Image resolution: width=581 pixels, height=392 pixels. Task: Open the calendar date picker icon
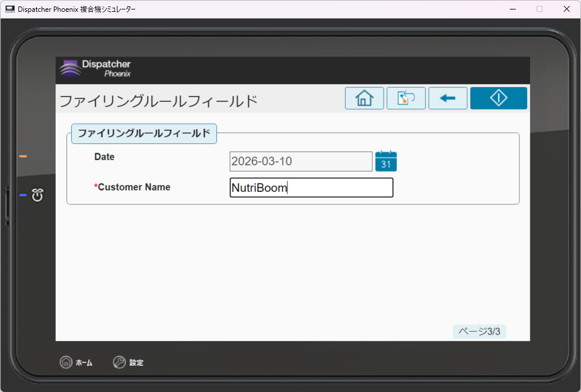(x=386, y=161)
